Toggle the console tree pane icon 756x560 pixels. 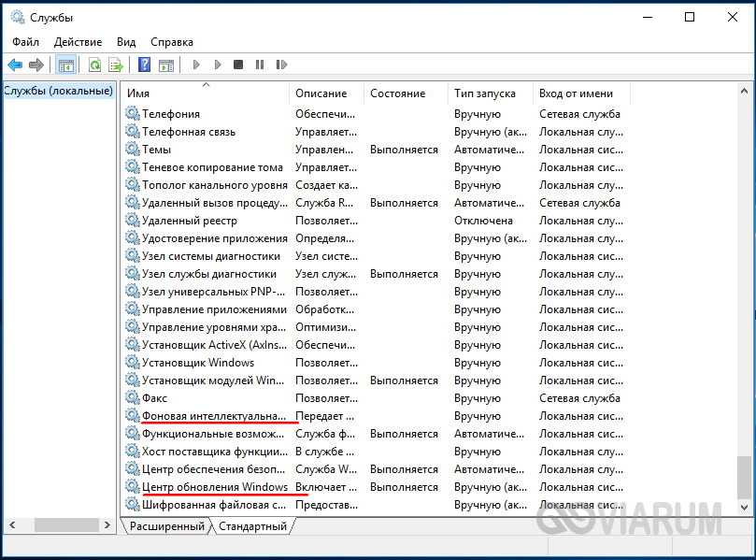[x=65, y=65]
